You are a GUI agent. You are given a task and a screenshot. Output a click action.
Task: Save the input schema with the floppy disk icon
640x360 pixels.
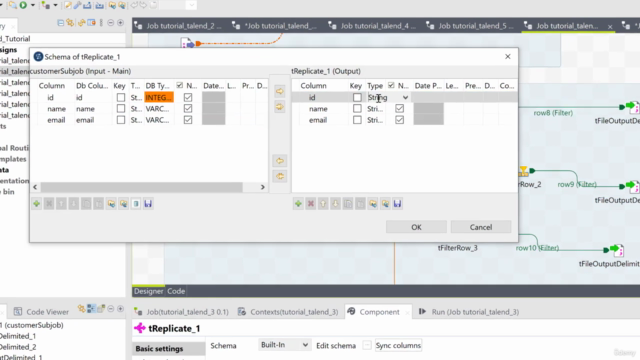point(148,204)
